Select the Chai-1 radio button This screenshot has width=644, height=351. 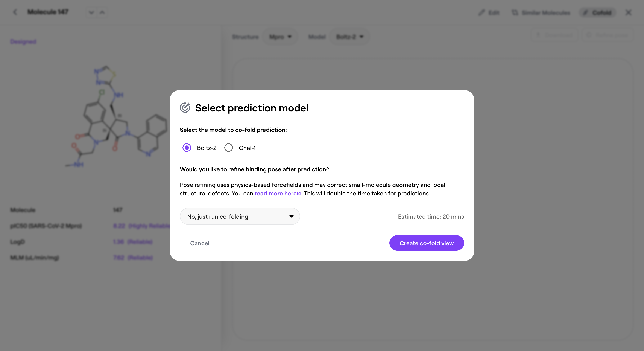click(228, 148)
